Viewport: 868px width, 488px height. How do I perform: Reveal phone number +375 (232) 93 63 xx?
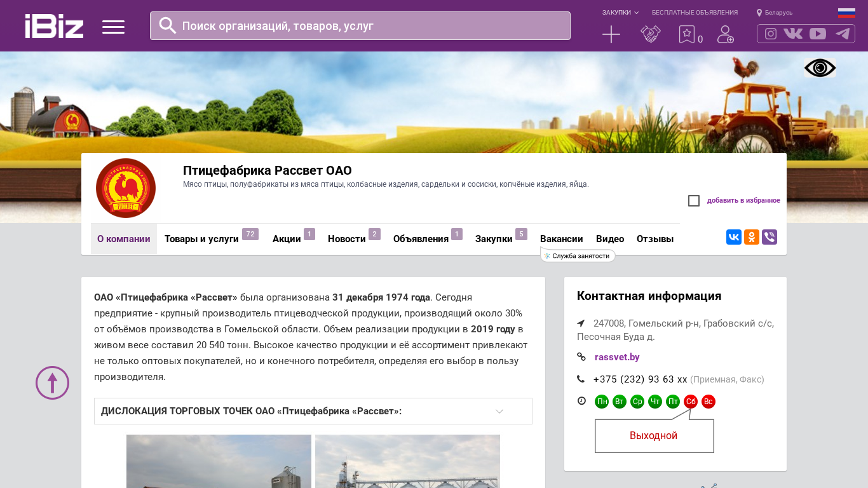640,379
